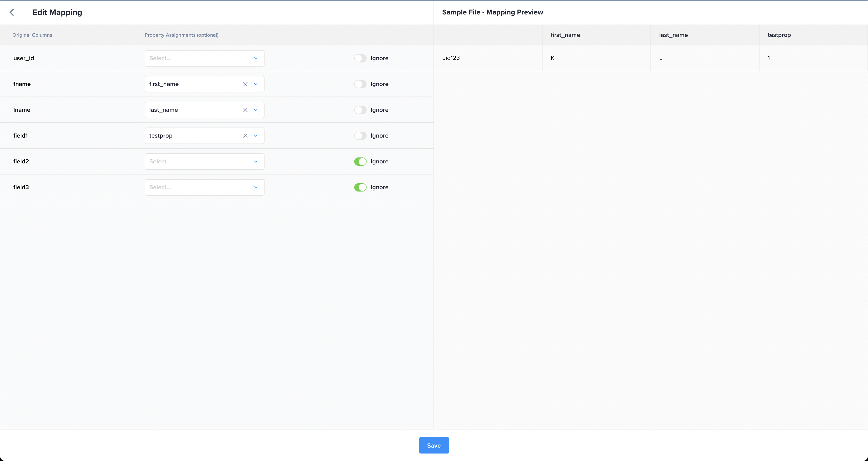Enable Ignore for the fname column
868x461 pixels.
coord(360,84)
